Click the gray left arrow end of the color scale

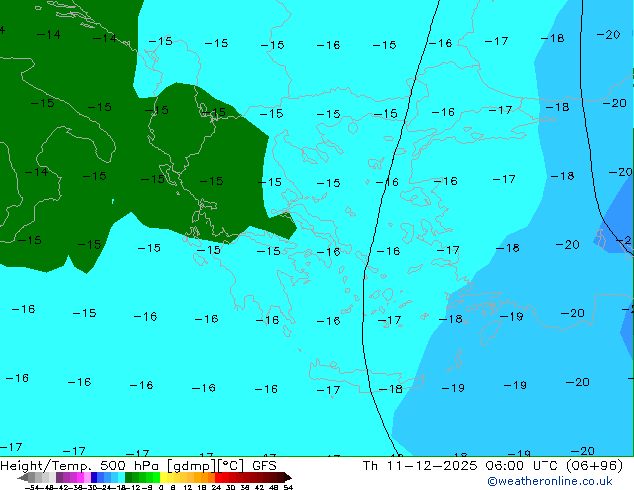(23, 477)
